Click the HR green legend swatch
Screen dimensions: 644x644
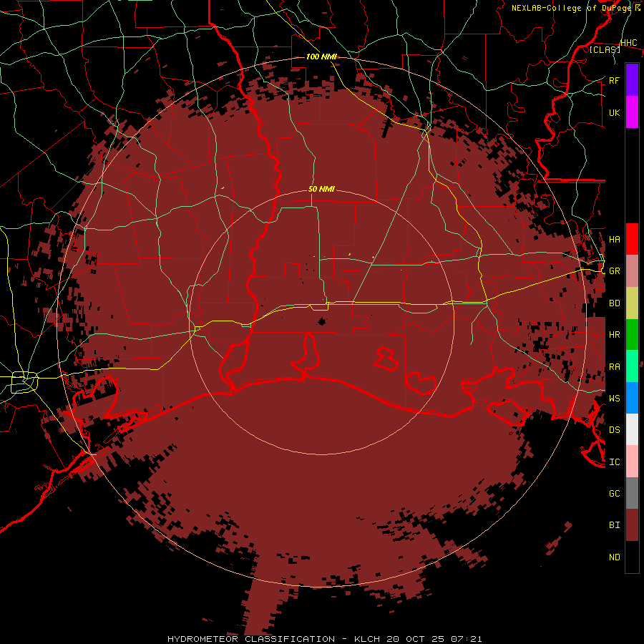[x=632, y=334]
